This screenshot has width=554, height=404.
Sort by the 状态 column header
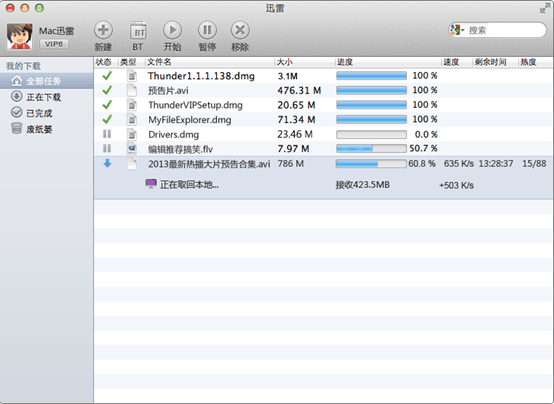pos(103,62)
